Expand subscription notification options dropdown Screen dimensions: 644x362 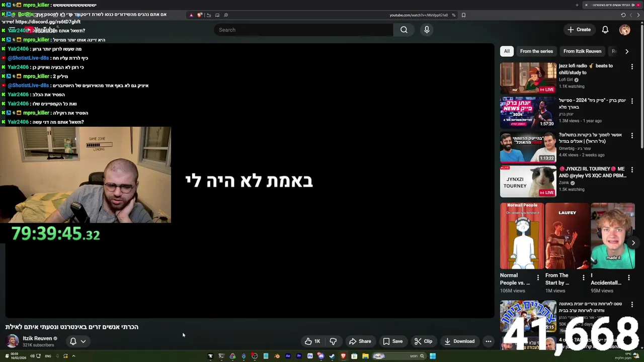83,341
